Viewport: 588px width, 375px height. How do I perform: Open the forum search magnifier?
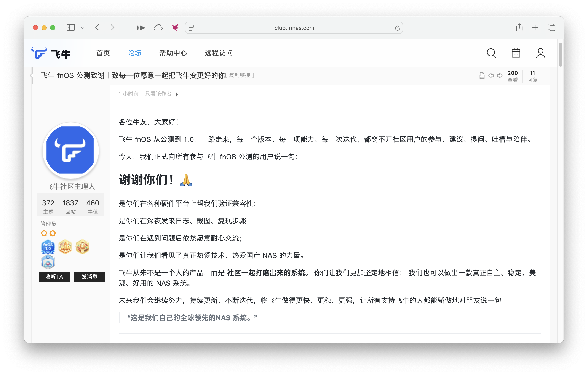click(x=491, y=53)
